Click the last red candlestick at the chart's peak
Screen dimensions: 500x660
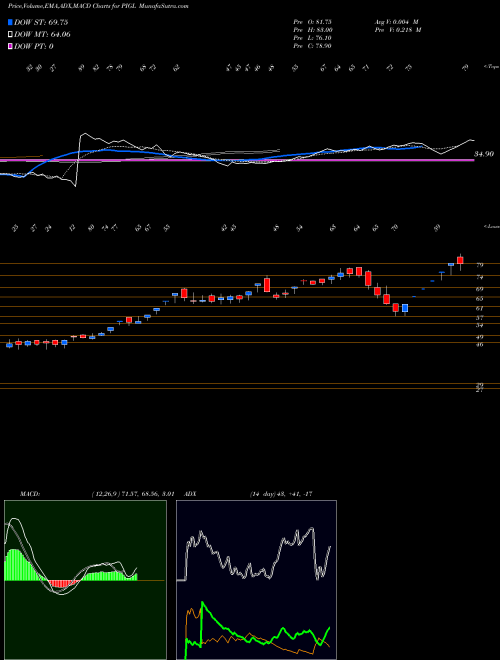click(460, 261)
